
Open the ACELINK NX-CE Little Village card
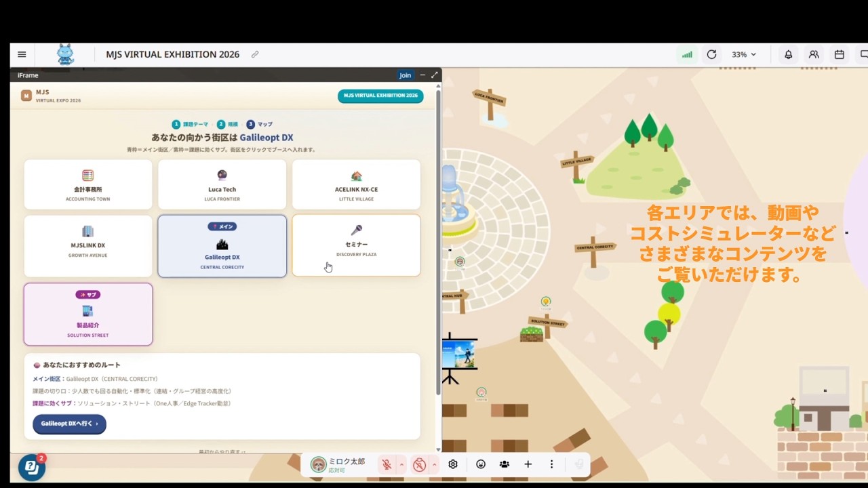(x=356, y=184)
